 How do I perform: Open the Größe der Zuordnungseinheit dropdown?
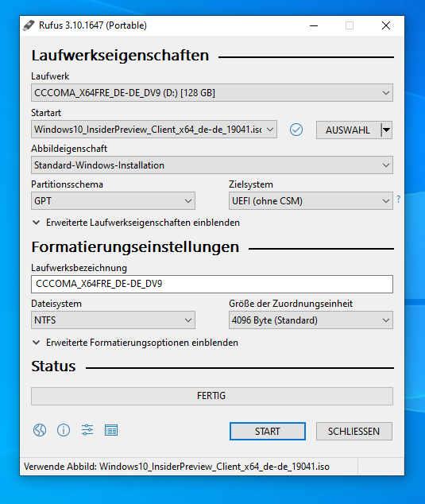(x=311, y=320)
